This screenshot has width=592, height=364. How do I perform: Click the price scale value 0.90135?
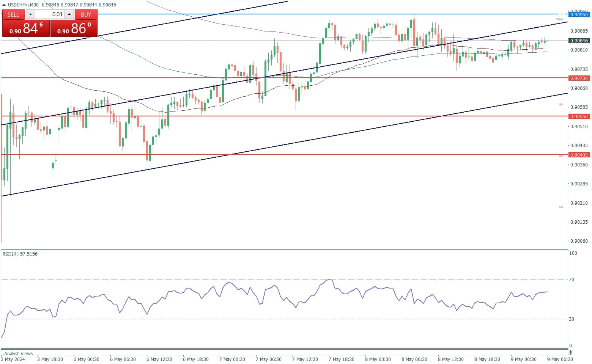pyautogui.click(x=579, y=222)
